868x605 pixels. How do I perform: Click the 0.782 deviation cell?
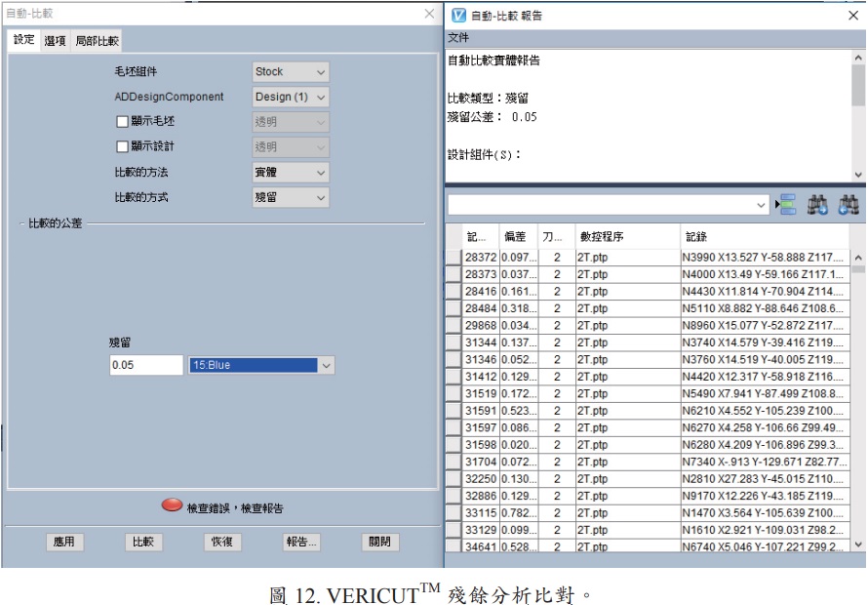click(519, 513)
